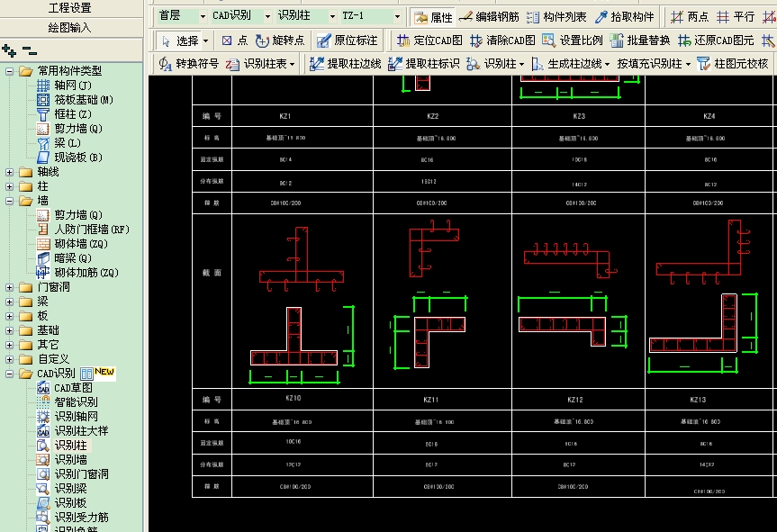Select 砌体墙(ZQ) tree item

[81, 244]
